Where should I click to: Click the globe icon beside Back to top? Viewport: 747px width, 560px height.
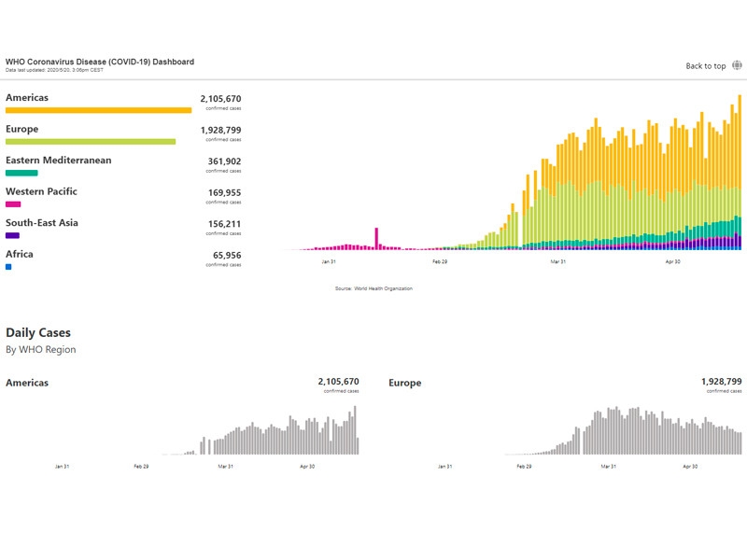pos(737,65)
